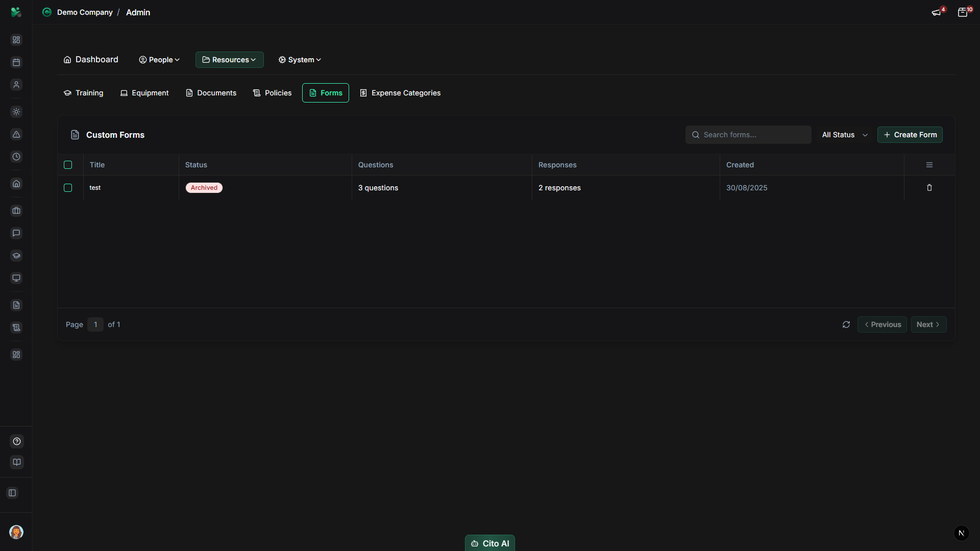The width and height of the screenshot is (980, 551).
Task: Click the briefcase icon in the sidebar
Action: [16, 211]
